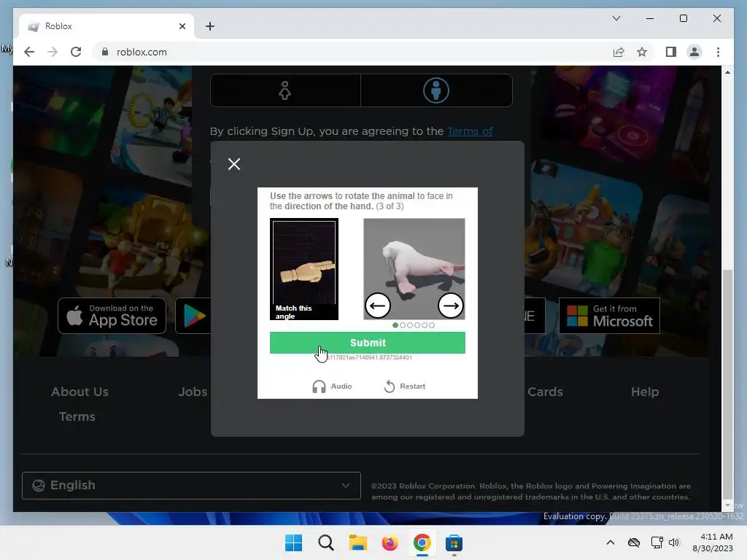The height and width of the screenshot is (560, 747).
Task: Rotate the animal with the right arrow
Action: 451,306
